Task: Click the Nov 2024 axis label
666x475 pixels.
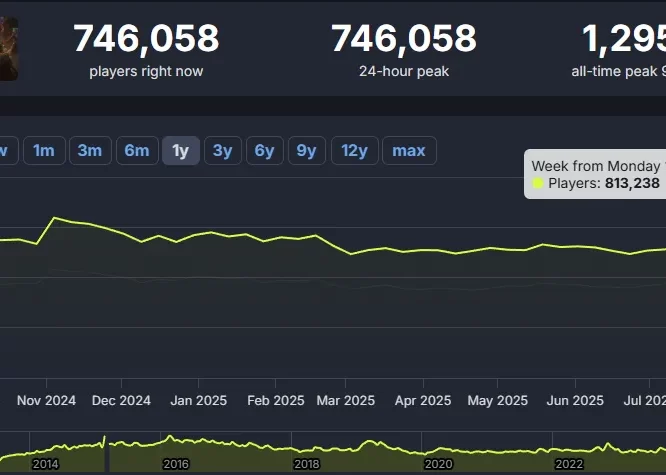Action: (46, 400)
